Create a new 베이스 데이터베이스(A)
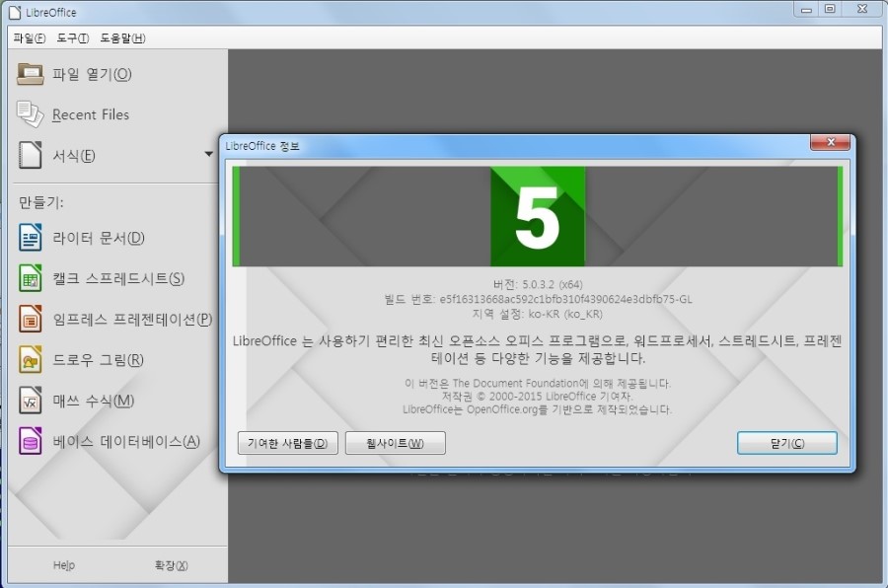Image resolution: width=888 pixels, height=588 pixels. click(126, 441)
